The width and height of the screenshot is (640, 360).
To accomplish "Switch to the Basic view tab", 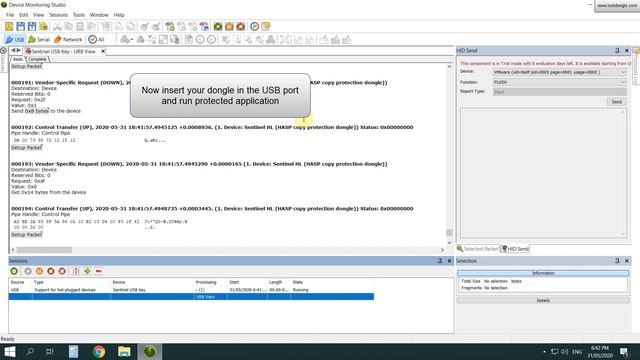I will coord(18,59).
